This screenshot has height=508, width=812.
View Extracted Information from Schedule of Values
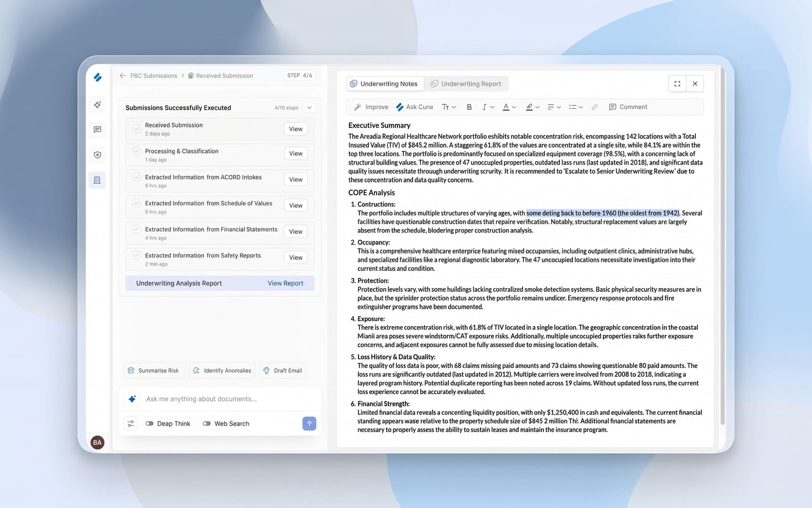pos(296,205)
